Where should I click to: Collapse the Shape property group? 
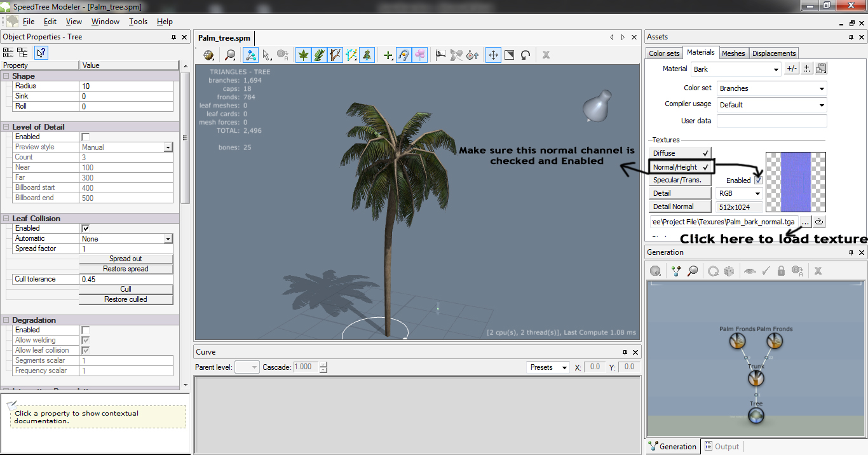click(x=6, y=76)
